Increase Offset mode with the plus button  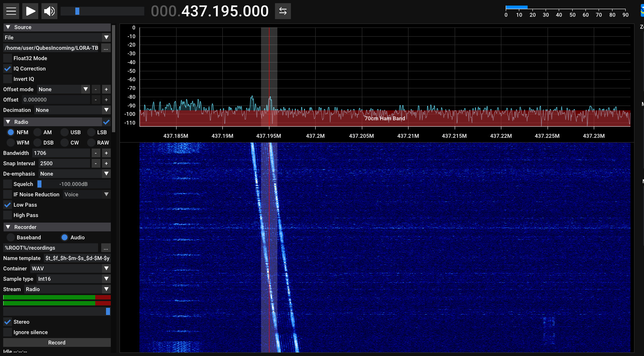106,90
